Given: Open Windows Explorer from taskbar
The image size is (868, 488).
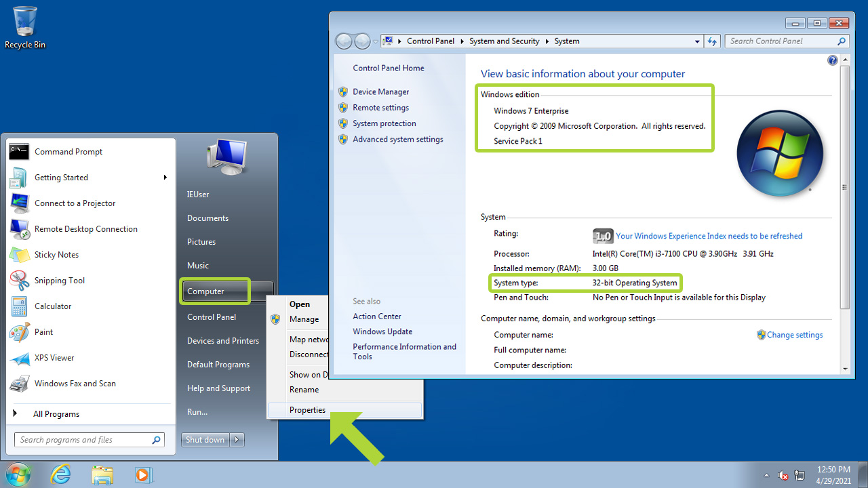Looking at the screenshot, I should (x=102, y=474).
